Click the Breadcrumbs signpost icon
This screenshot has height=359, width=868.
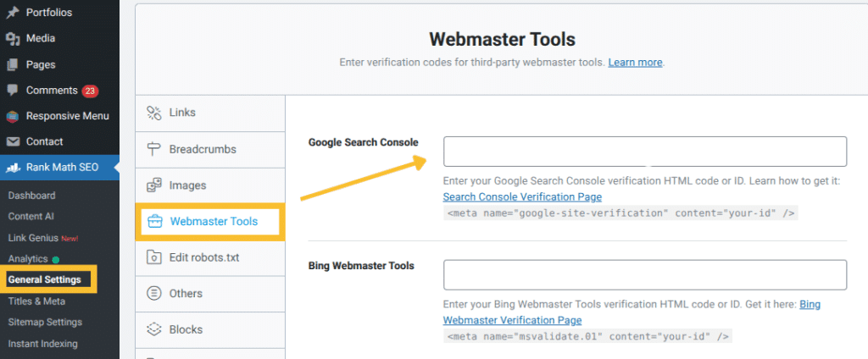(153, 149)
